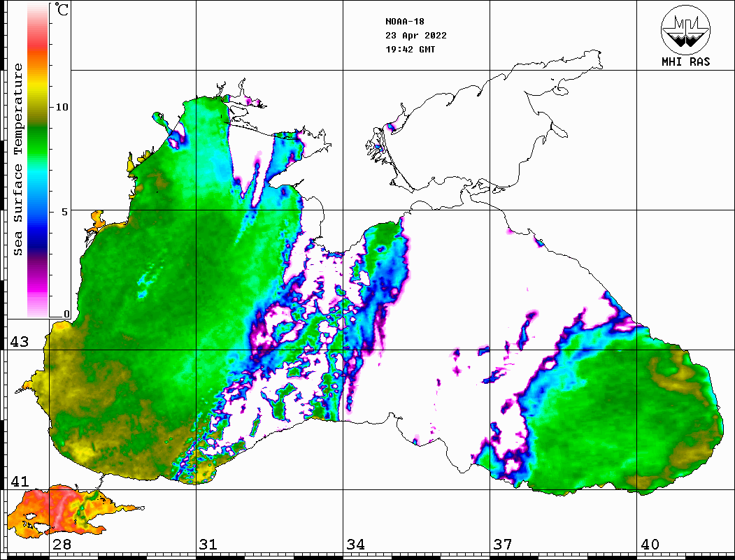Viewport: 735px width, 560px height.
Task: Click the longitude 37 axis label
Action: pos(503,545)
